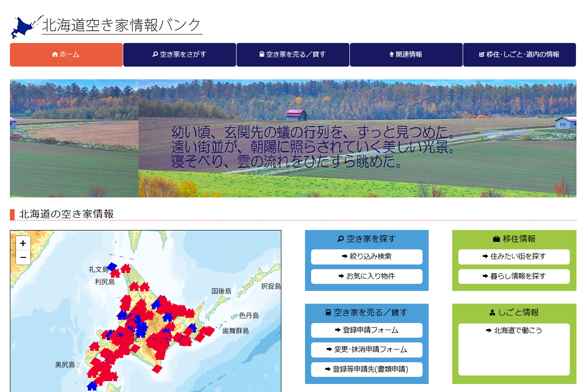Open 変更･抹消申請フォーム
This screenshot has width=584, height=392.
pos(366,350)
